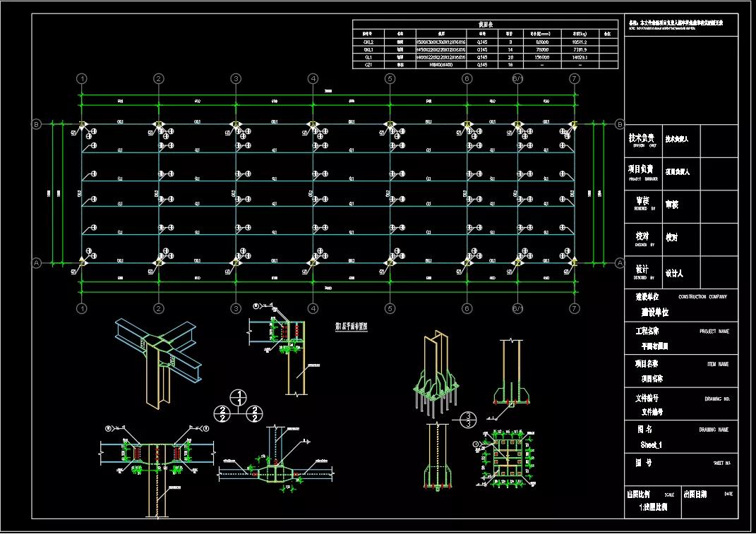This screenshot has height=534, width=756.
Task: Select top grid bubble number 1
Action: tap(82, 78)
